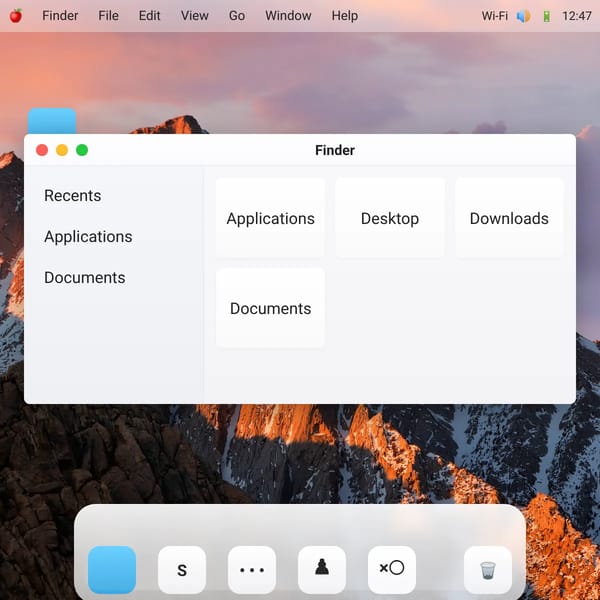Maximize the Finder window with green button

82,150
